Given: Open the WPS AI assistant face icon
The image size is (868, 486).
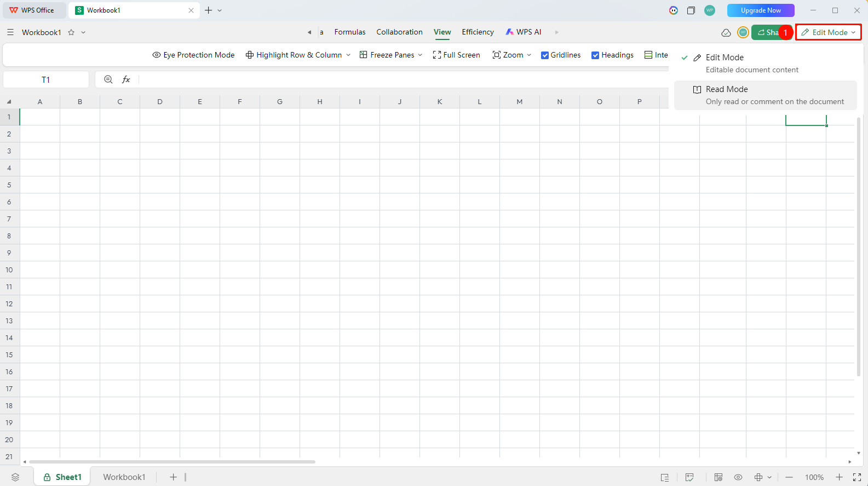Looking at the screenshot, I should [x=674, y=10].
